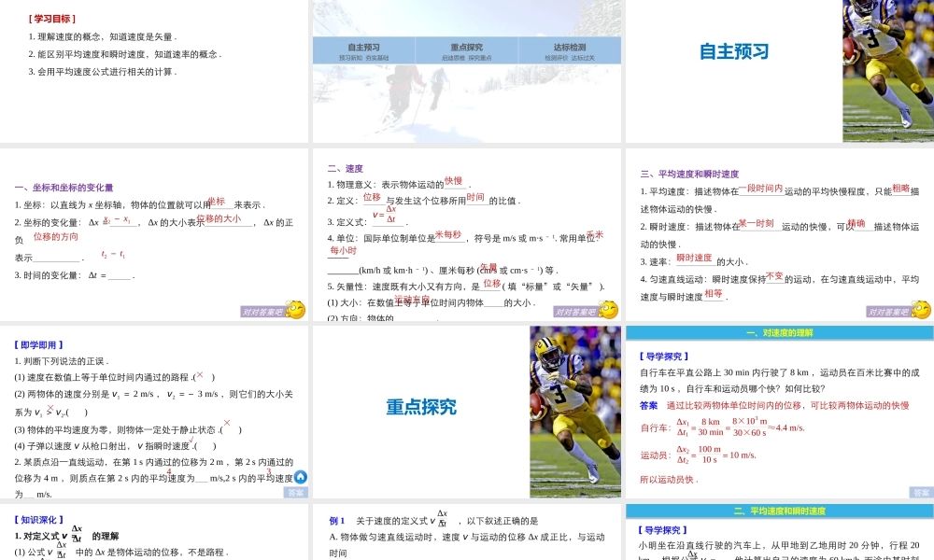Viewport: 934px width, 560px height.
Task: Open the 例1 example slide thumbnail
Action: click(x=467, y=532)
